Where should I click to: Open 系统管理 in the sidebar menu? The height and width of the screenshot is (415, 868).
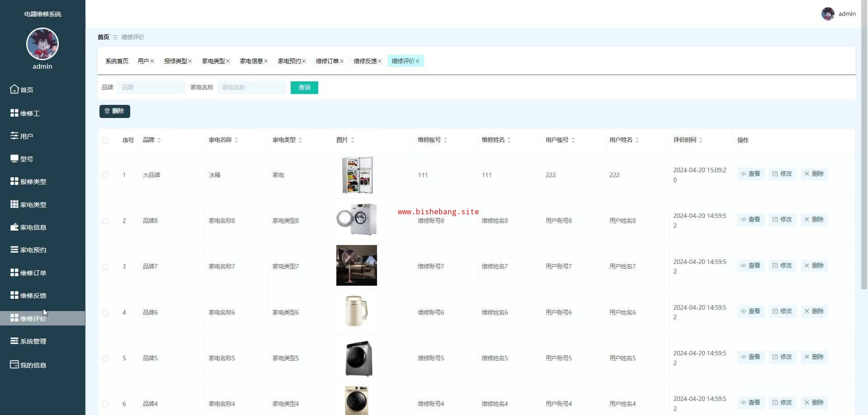point(33,341)
